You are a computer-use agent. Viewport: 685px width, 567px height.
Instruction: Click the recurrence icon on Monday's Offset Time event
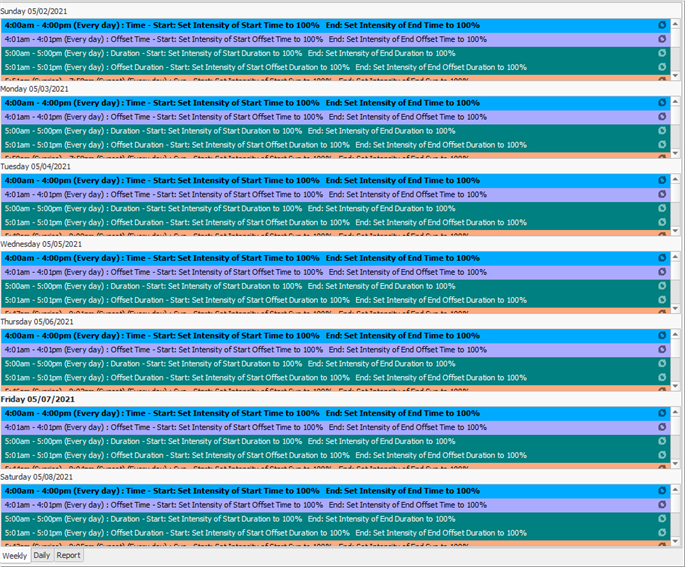coord(662,117)
